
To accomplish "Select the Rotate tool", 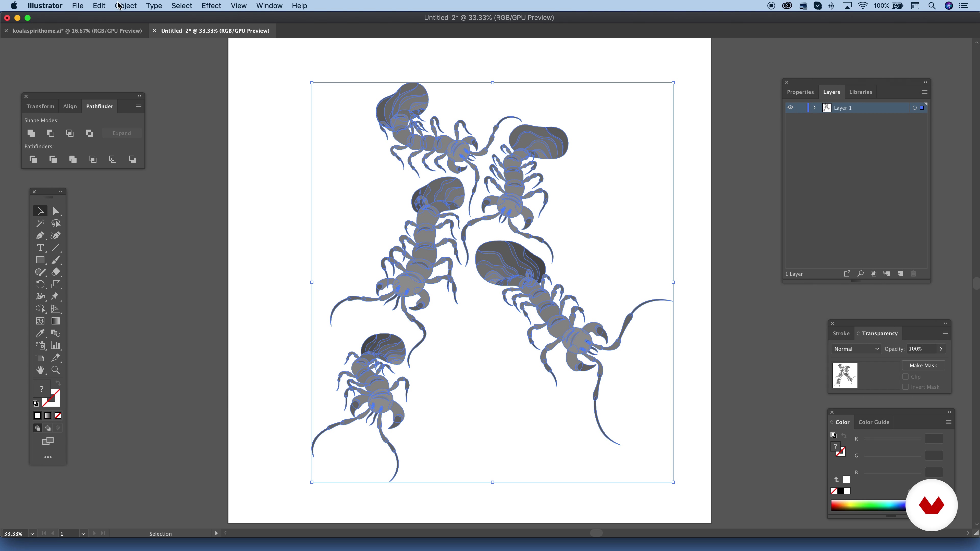I will tap(40, 284).
